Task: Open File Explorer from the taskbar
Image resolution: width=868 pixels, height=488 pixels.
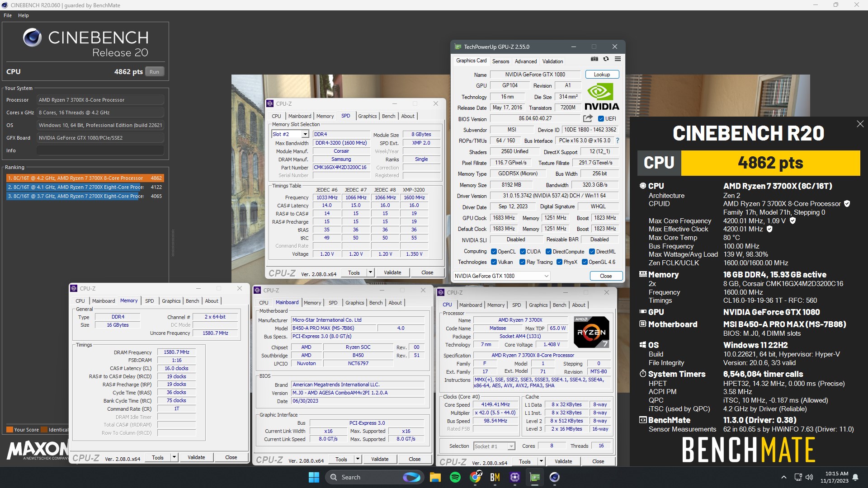Action: click(x=435, y=477)
